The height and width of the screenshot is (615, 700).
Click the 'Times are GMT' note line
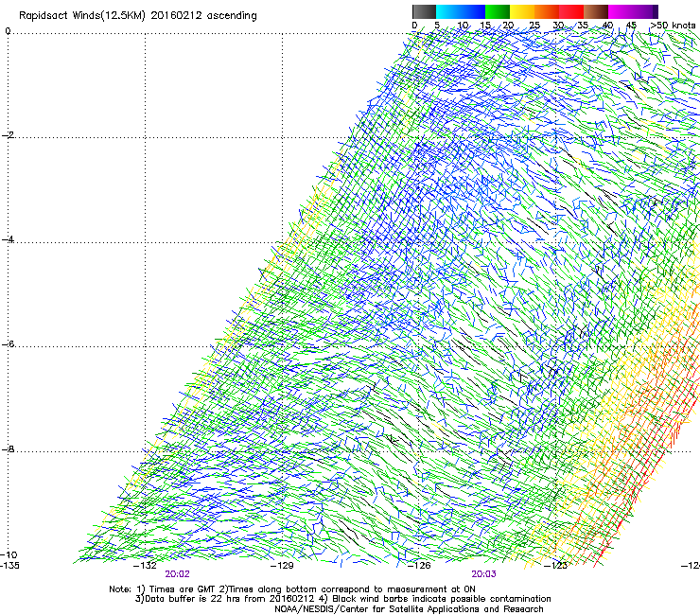coord(292,589)
